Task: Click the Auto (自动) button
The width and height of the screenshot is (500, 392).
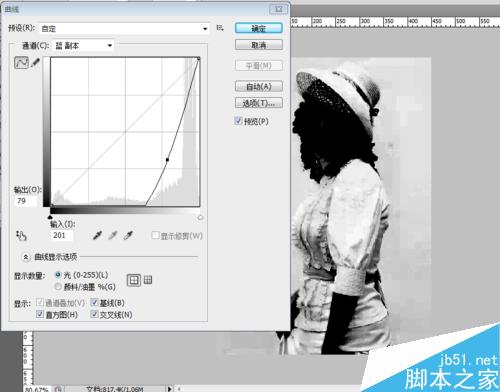Action: (259, 87)
